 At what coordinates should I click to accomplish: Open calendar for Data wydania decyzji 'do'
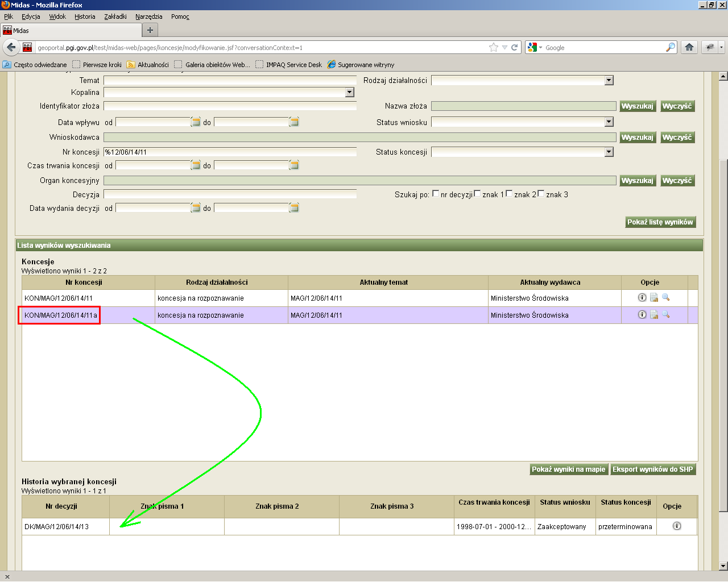[294, 207]
